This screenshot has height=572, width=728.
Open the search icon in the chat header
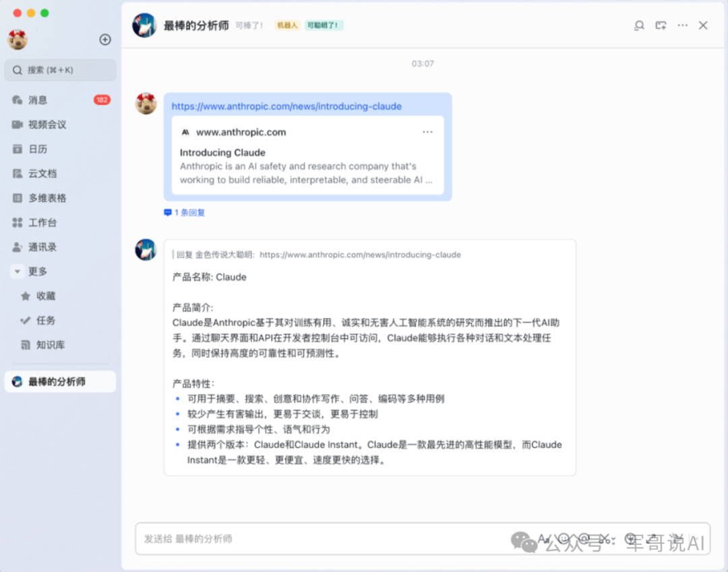(639, 26)
